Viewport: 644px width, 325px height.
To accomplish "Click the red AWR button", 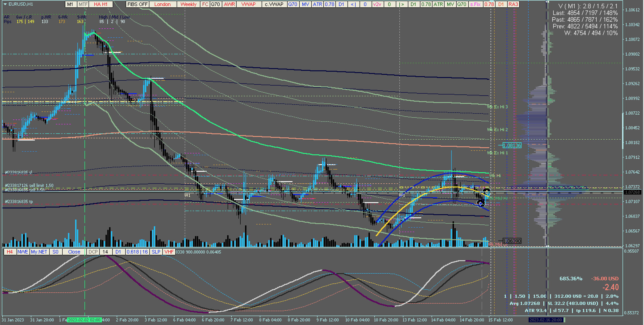I will click(229, 4).
